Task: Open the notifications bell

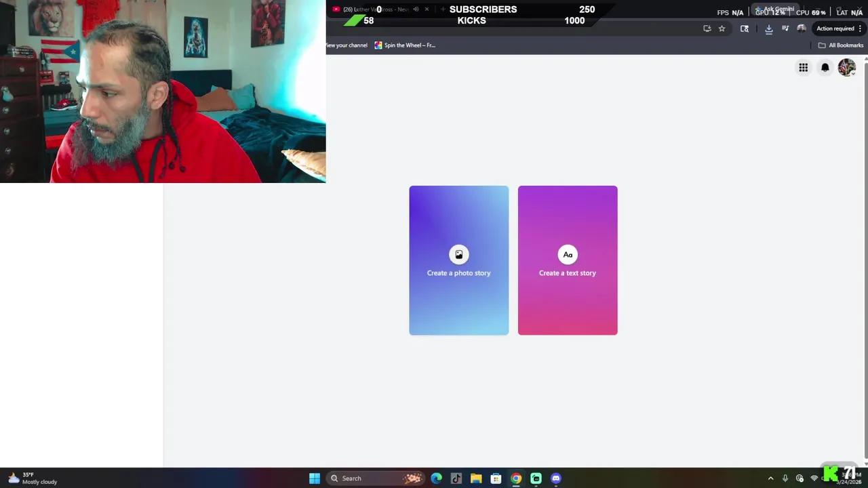Action: [825, 67]
